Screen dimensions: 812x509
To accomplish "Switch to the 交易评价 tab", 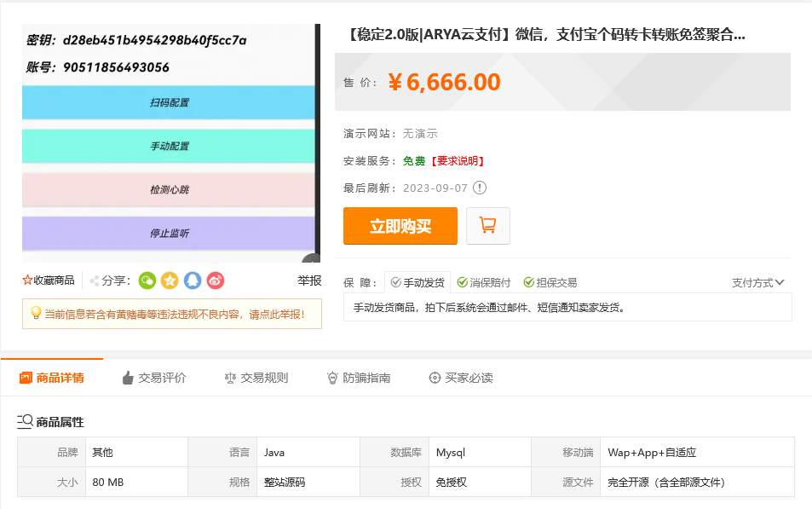I will 154,378.
